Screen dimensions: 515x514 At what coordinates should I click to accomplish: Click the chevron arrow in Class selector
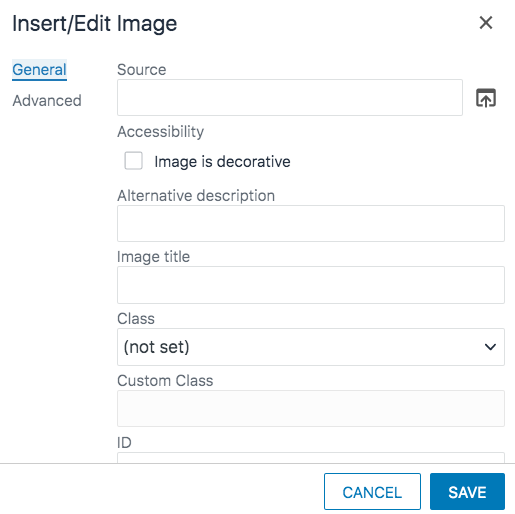[490, 347]
